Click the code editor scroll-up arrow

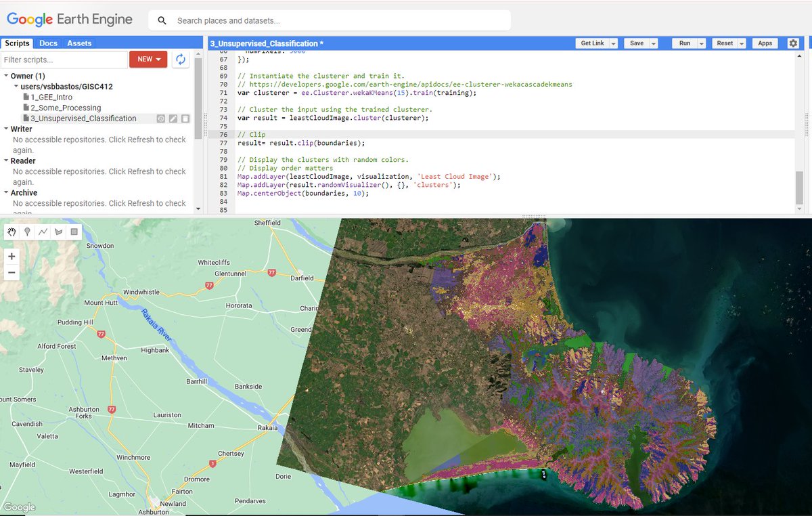[x=800, y=54]
